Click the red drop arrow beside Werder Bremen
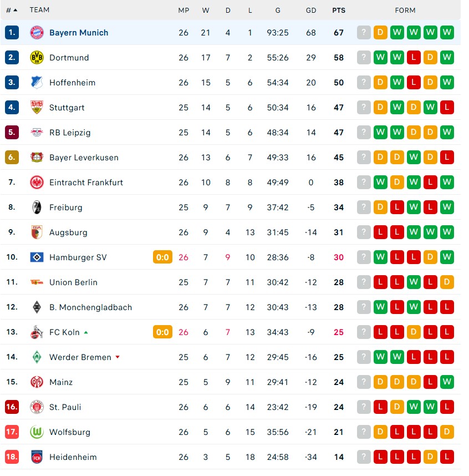 click(x=118, y=357)
